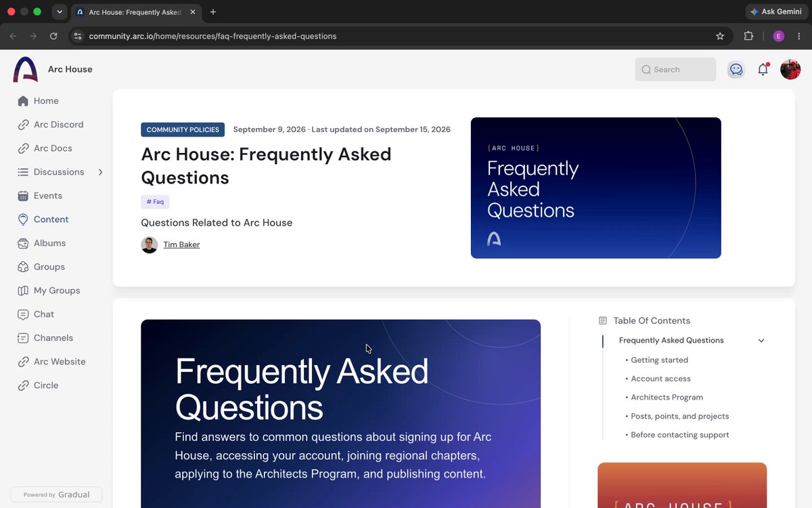
Task: Click the Arc House logo icon
Action: (26, 69)
